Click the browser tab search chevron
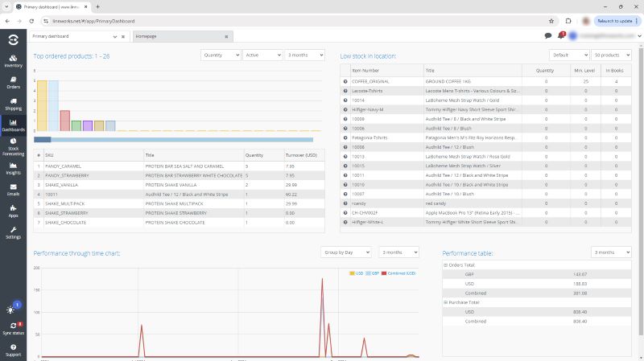The height and width of the screenshot is (361, 644). [x=6, y=6]
